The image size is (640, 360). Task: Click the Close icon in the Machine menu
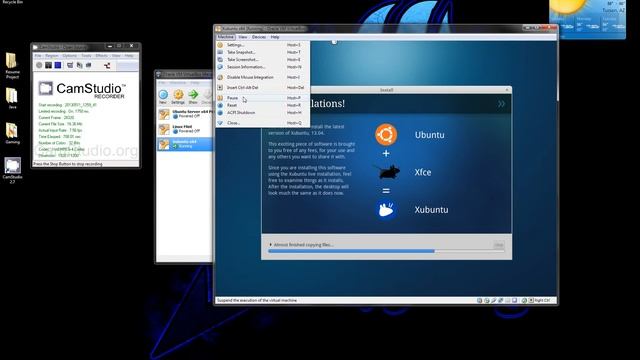pyautogui.click(x=220, y=123)
